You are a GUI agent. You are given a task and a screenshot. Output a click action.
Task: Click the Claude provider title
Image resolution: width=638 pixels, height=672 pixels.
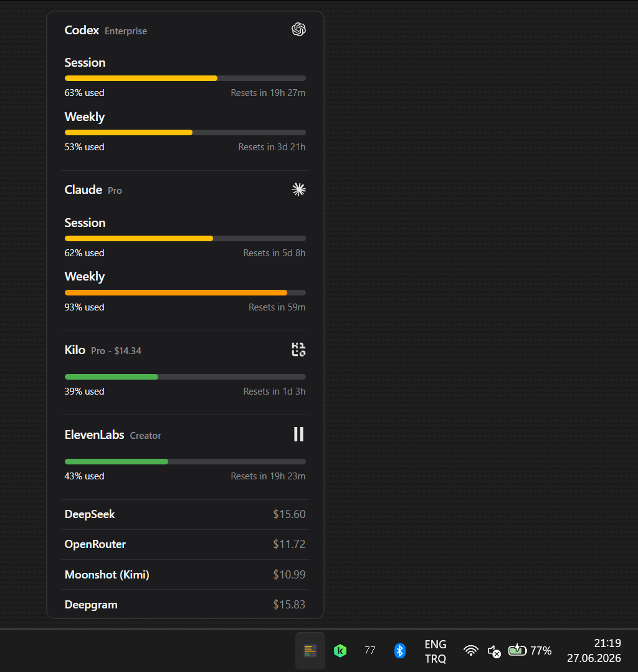(83, 190)
